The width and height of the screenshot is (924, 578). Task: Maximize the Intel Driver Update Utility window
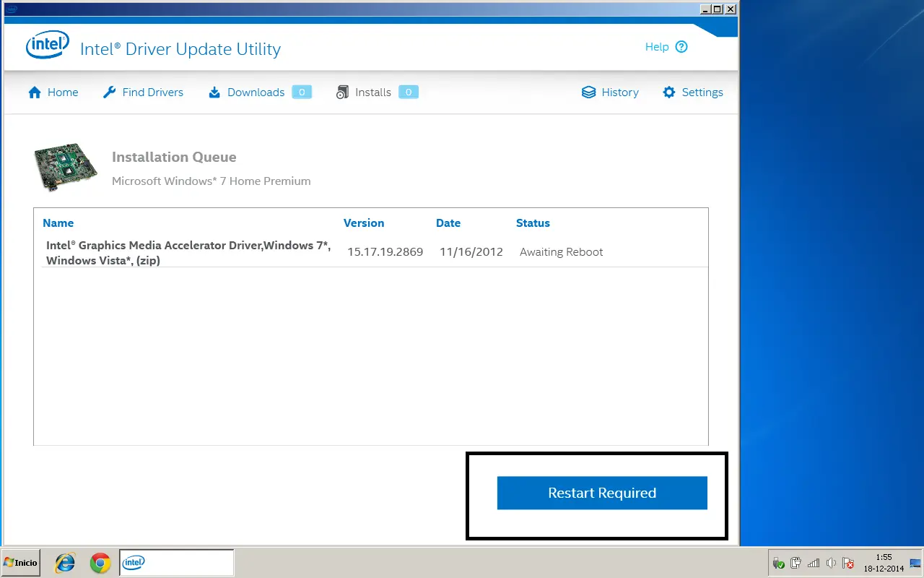pos(718,9)
